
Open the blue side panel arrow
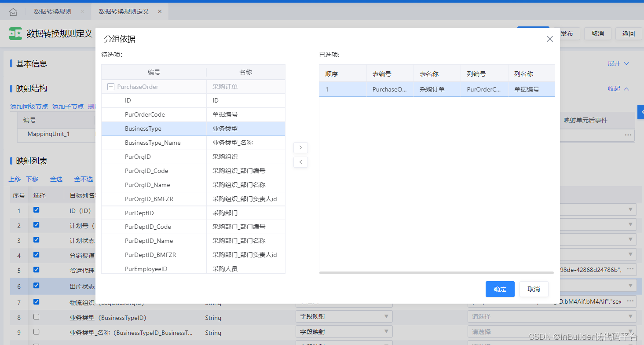coord(641,112)
